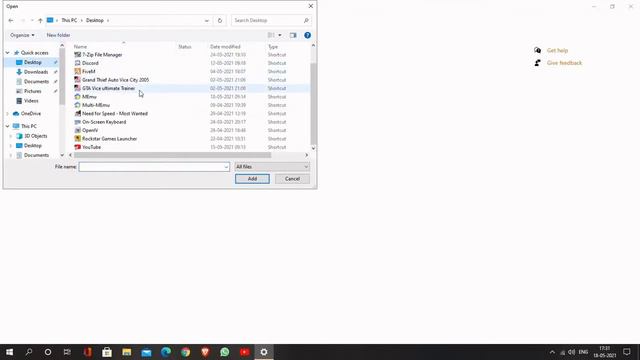Image resolution: width=640 pixels, height=360 pixels.
Task: Select Pictures under Quick access
Action: [33, 91]
